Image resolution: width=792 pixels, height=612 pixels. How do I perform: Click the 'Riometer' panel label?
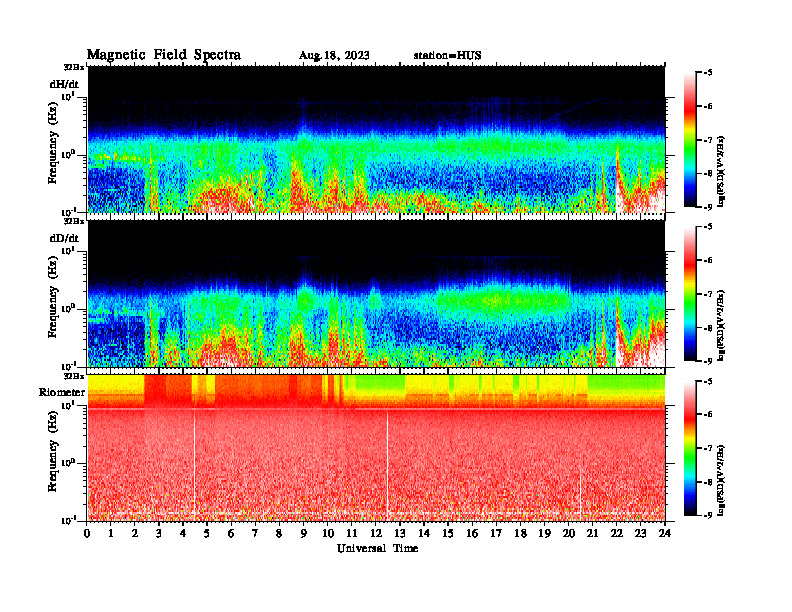click(x=62, y=392)
